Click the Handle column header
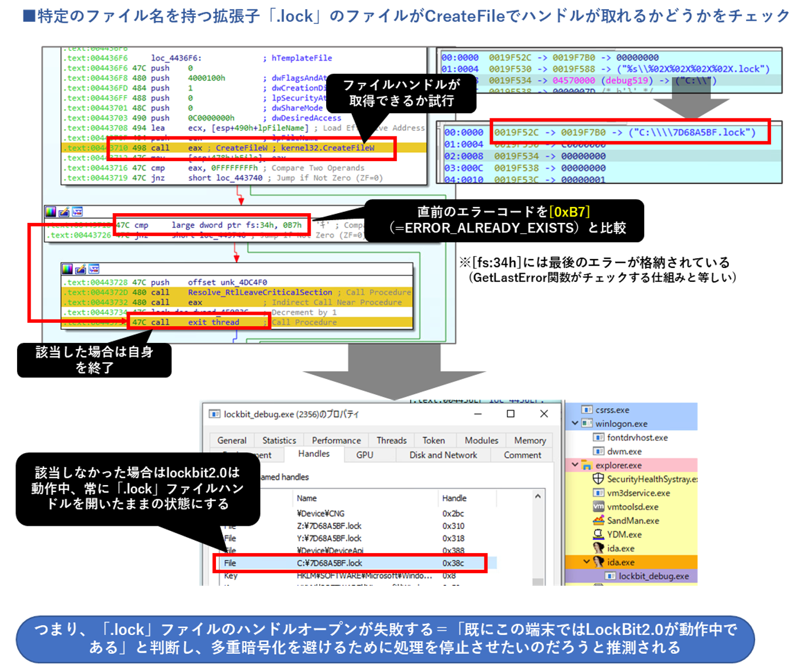The width and height of the screenshot is (798, 672). 454,498
